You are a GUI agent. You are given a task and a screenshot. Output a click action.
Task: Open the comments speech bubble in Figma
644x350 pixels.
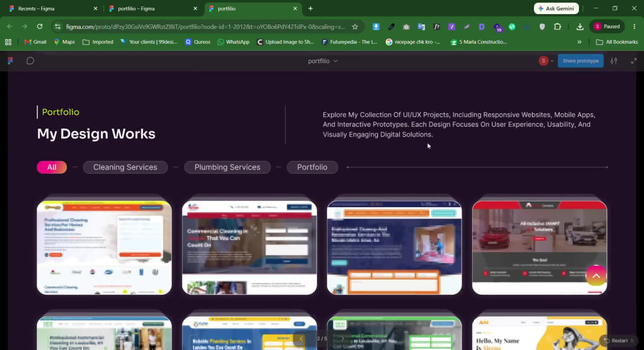tap(30, 60)
